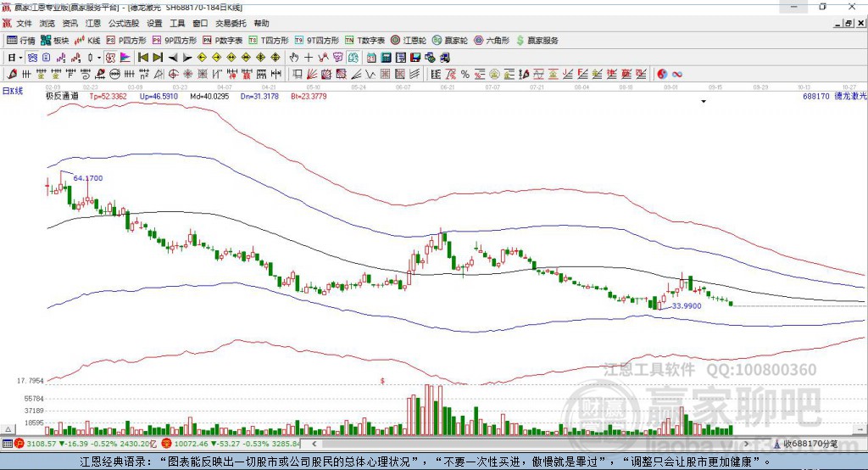Select the Gann fan lines tool

[x=312, y=75]
